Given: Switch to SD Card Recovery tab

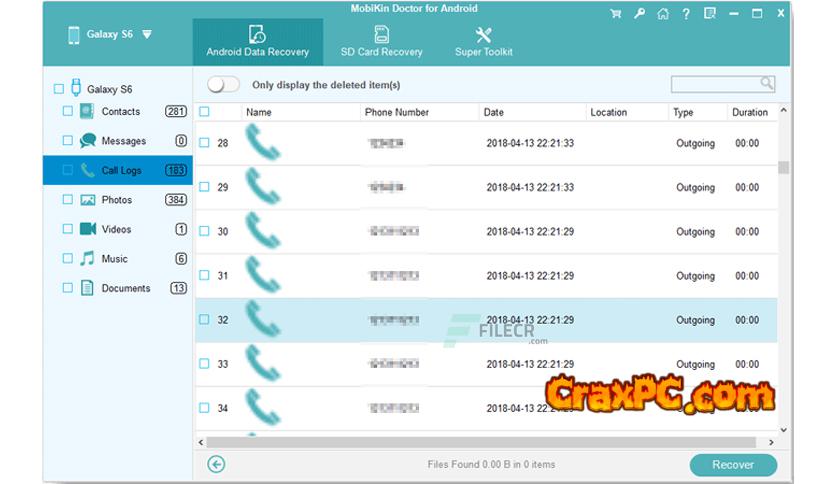Looking at the screenshot, I should (381, 42).
